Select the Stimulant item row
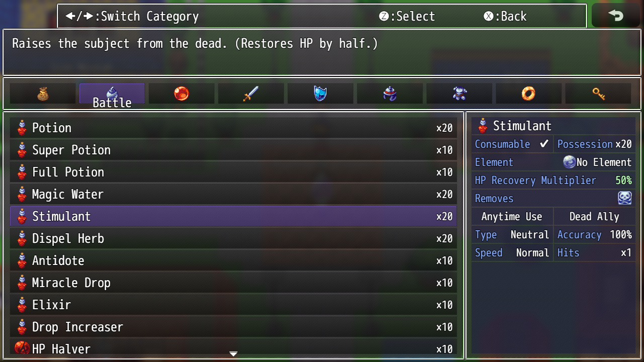The width and height of the screenshot is (644, 362). [x=233, y=216]
